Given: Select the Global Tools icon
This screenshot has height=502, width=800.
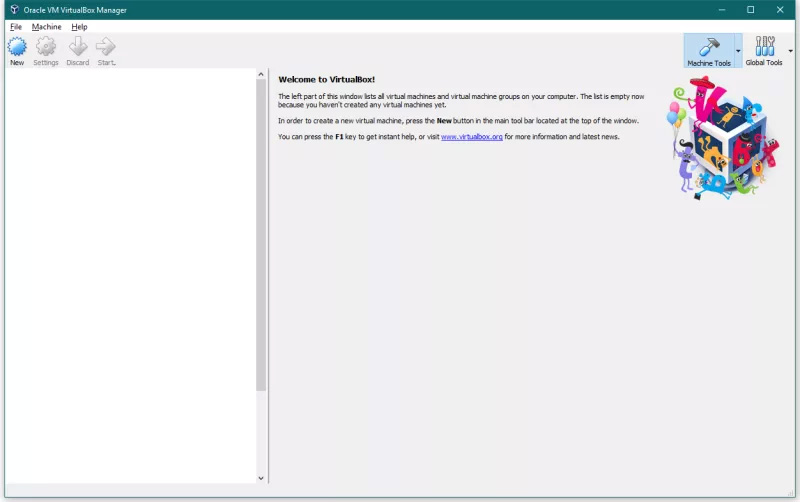Looking at the screenshot, I should [x=764, y=46].
